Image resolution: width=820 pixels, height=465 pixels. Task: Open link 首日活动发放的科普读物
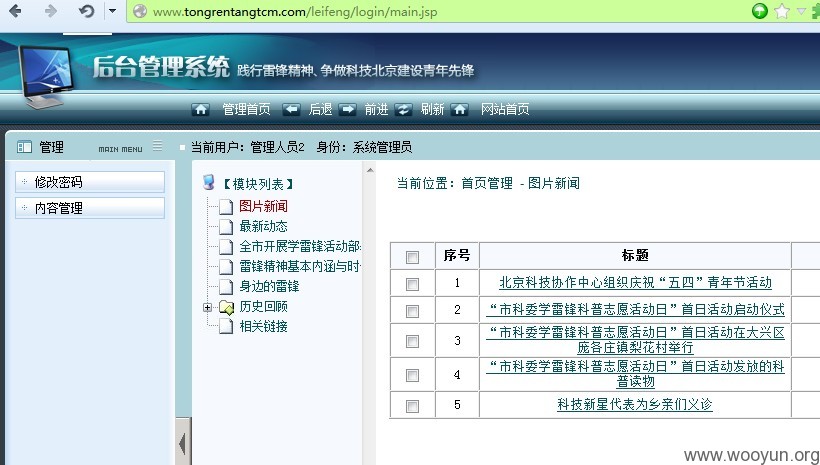coord(635,373)
